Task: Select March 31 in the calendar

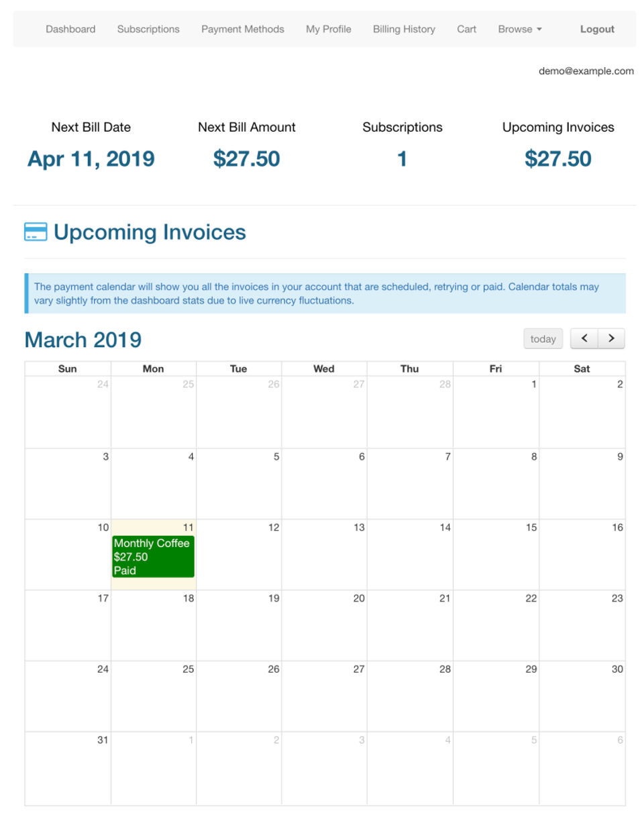Action: (68, 768)
